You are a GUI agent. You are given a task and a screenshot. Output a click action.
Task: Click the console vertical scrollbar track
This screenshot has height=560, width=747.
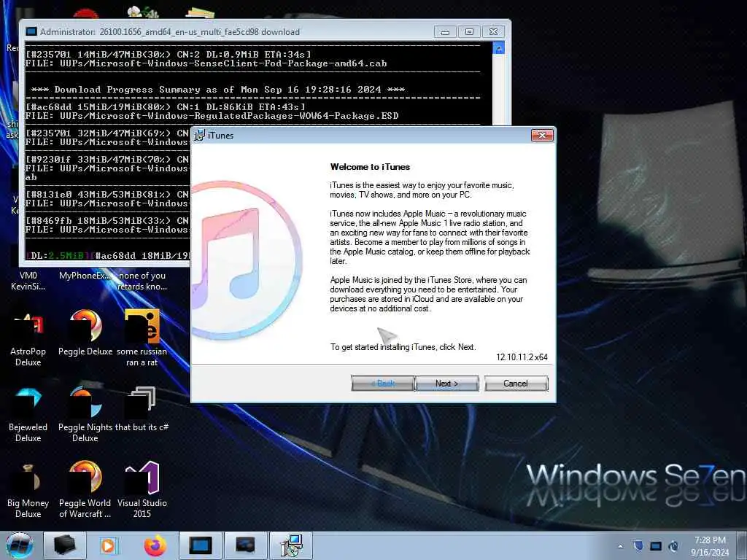[x=498, y=90]
